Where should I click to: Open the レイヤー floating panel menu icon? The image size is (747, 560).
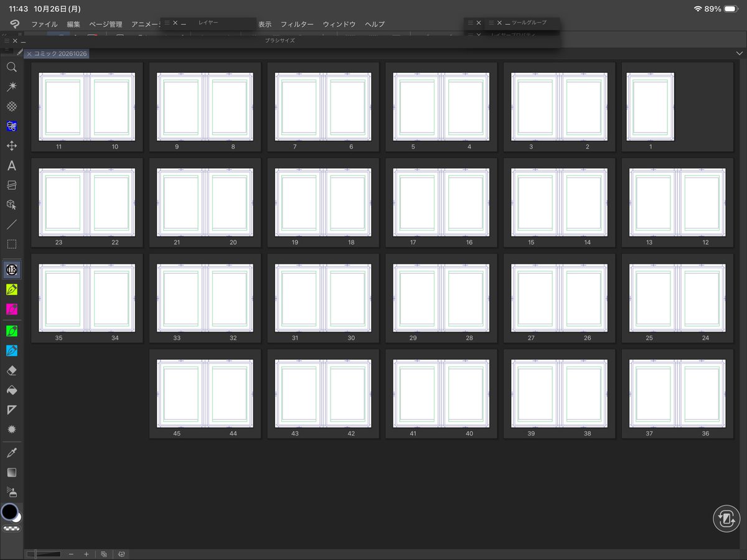coord(166,22)
